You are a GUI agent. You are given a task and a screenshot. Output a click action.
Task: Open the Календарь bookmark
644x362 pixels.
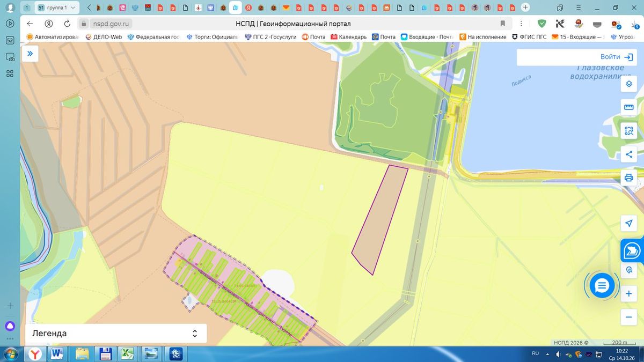tap(348, 37)
